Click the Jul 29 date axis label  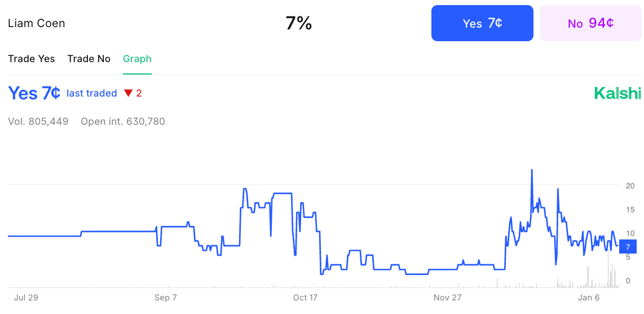(26, 298)
